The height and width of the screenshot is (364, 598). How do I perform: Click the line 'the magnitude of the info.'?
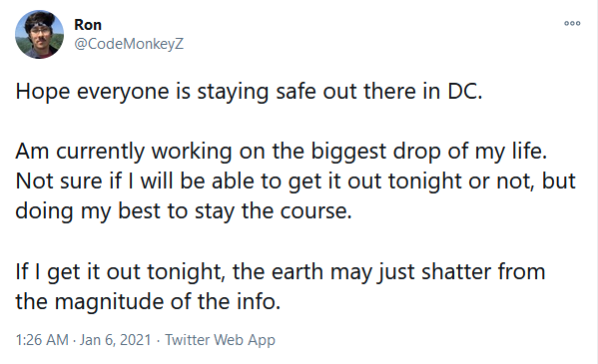tap(148, 302)
